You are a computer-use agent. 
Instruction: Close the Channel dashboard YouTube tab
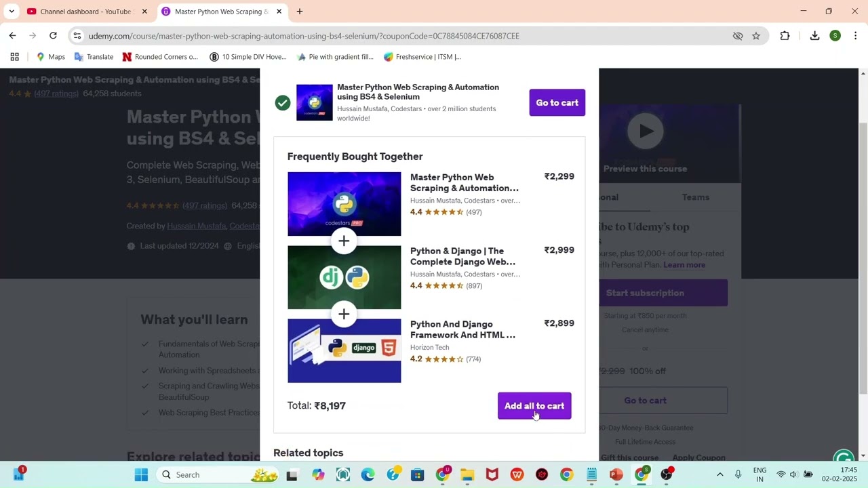(x=144, y=12)
